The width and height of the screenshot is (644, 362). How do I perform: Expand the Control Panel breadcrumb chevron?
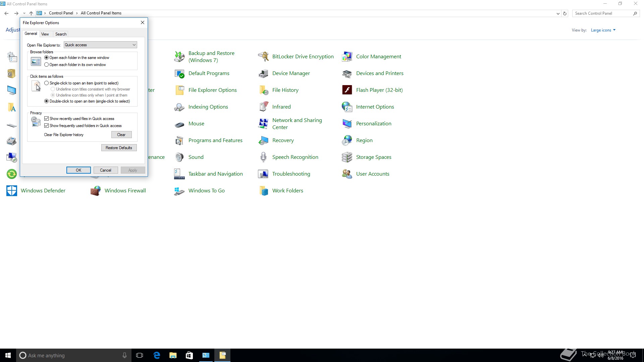tap(77, 13)
